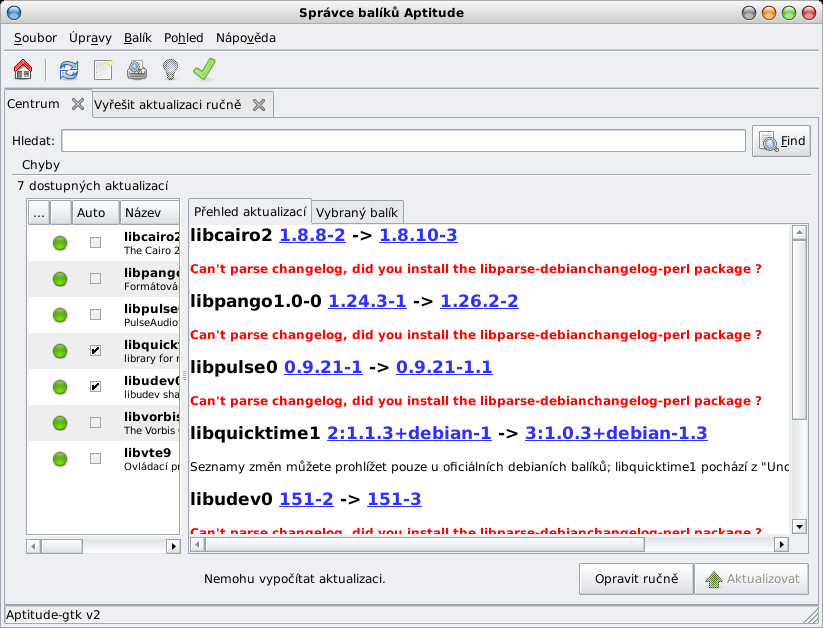The height and width of the screenshot is (628, 823).
Task: Toggle Auto checkbox for libvte9
Action: (96, 458)
